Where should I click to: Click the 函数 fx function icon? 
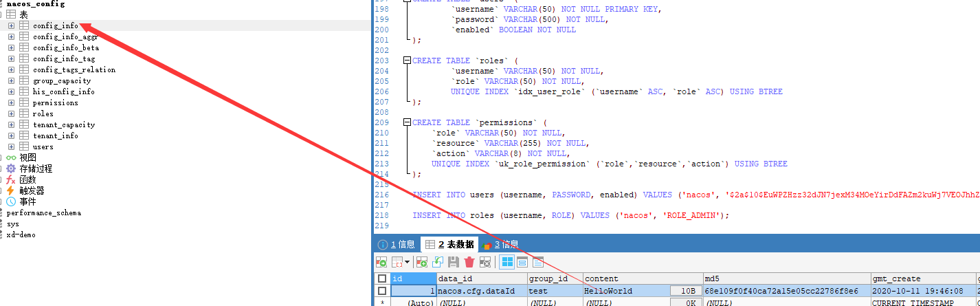tap(11, 179)
